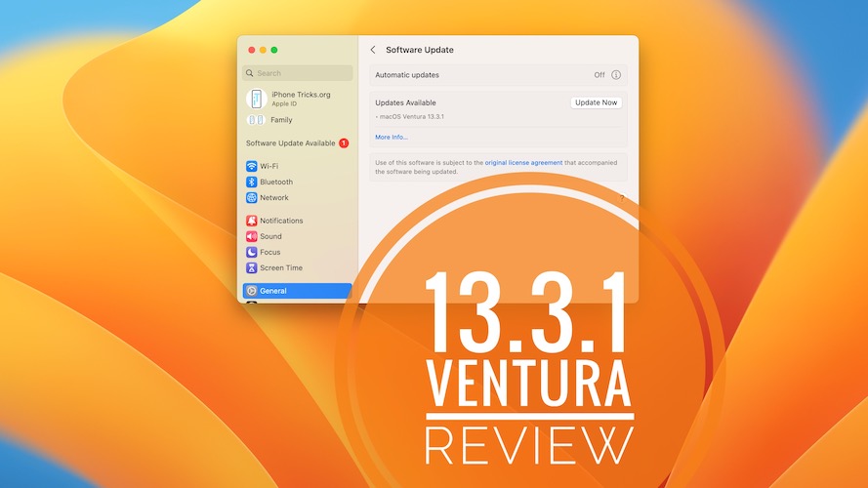Image resolution: width=868 pixels, height=488 pixels.
Task: Open original license agreement link
Action: pyautogui.click(x=523, y=163)
